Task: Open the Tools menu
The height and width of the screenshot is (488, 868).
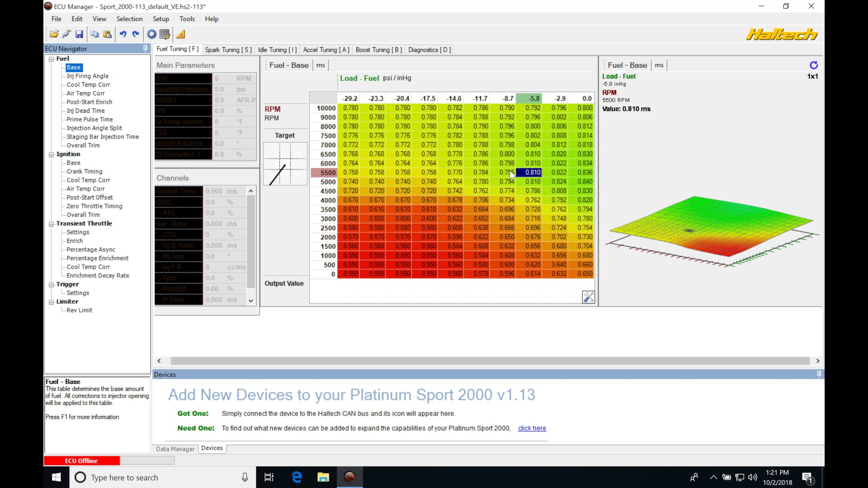Action: click(187, 19)
